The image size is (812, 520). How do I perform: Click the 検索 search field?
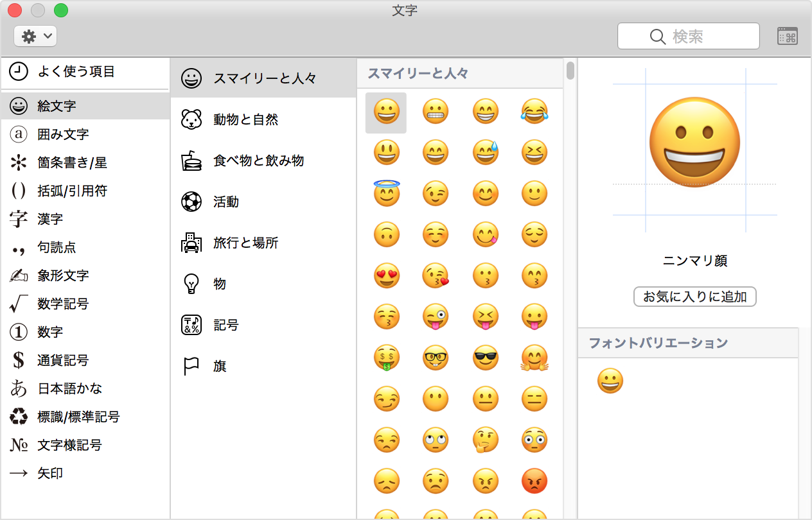pos(689,37)
